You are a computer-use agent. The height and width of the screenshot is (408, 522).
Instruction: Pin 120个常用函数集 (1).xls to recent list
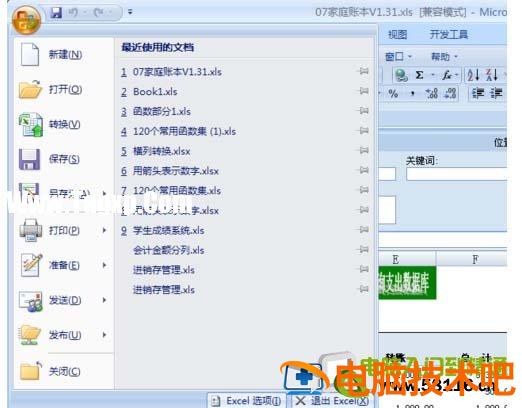coord(363,130)
